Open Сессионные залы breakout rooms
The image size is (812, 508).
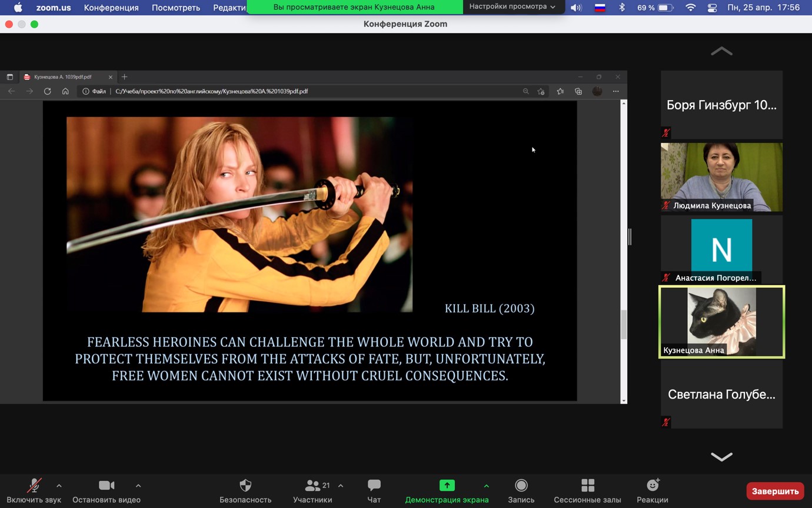point(587,491)
